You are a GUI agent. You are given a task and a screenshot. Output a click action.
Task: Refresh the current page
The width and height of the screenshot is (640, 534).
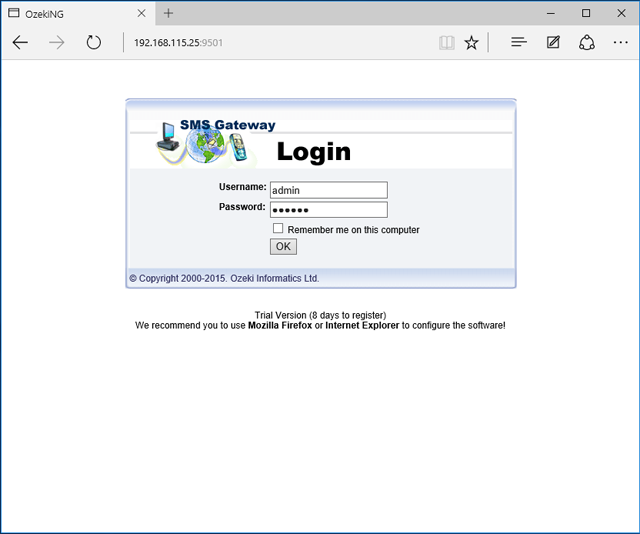(93, 42)
